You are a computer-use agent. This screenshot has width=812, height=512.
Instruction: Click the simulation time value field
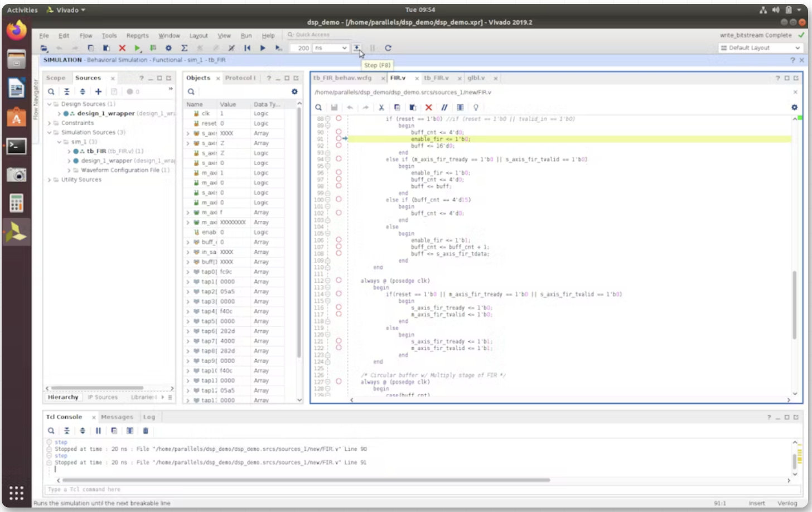[x=301, y=48]
